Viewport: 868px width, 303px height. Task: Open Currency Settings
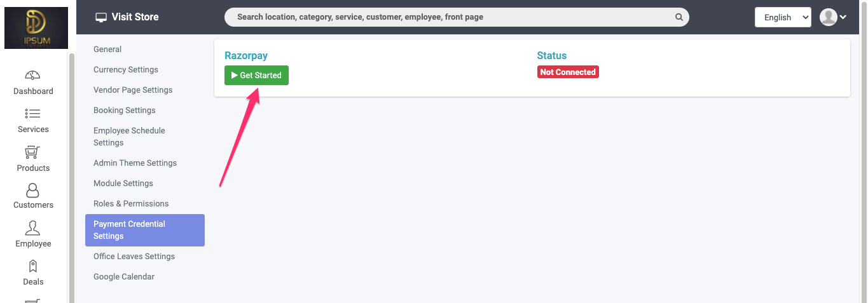tap(126, 69)
